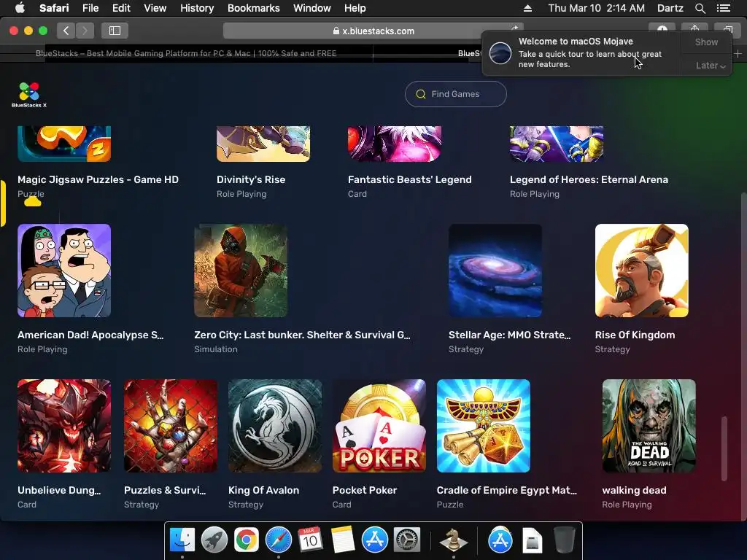Go back with Safari's back arrow
Viewport: 747px width, 560px height.
point(66,31)
